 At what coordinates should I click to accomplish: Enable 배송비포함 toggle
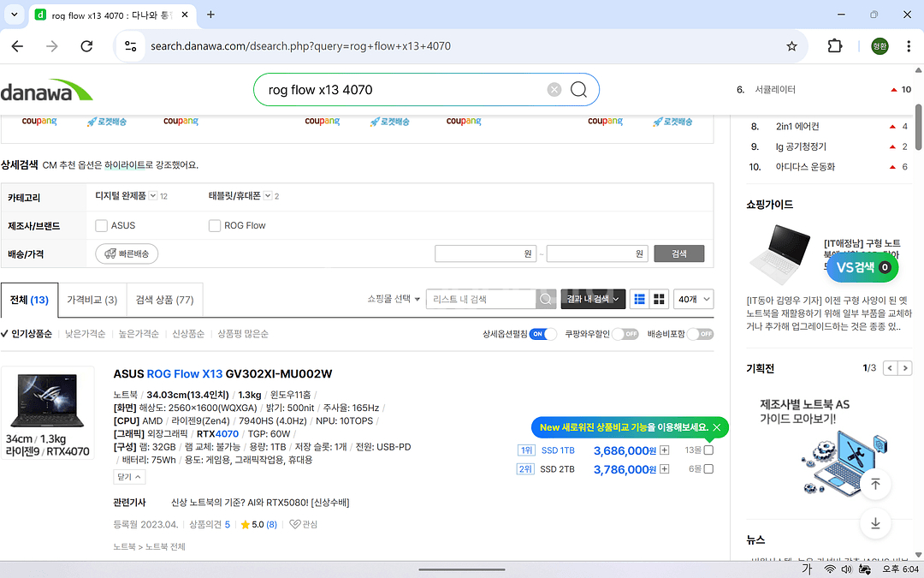(700, 334)
